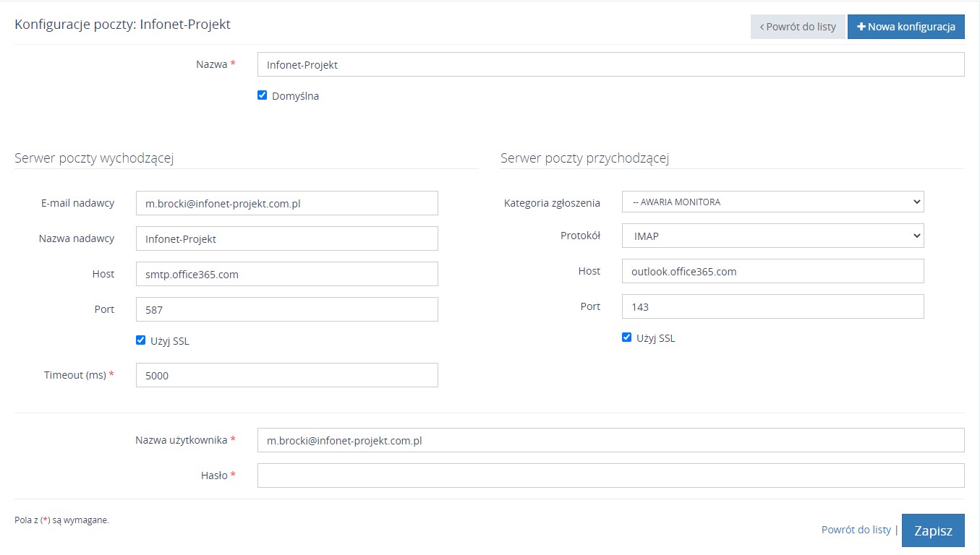Click incoming Port field with 143

pos(773,306)
